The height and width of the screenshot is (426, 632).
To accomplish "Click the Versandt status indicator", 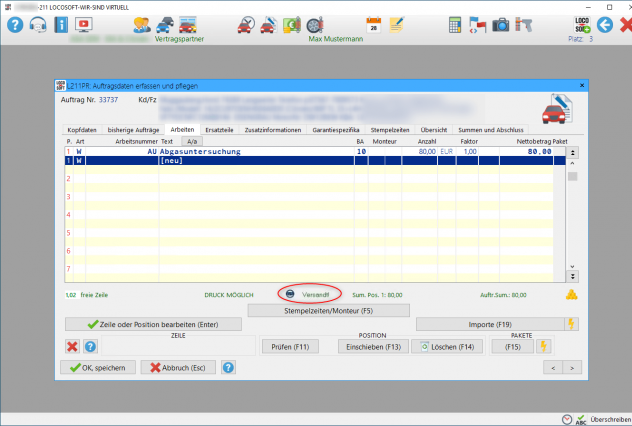I will click(310, 295).
